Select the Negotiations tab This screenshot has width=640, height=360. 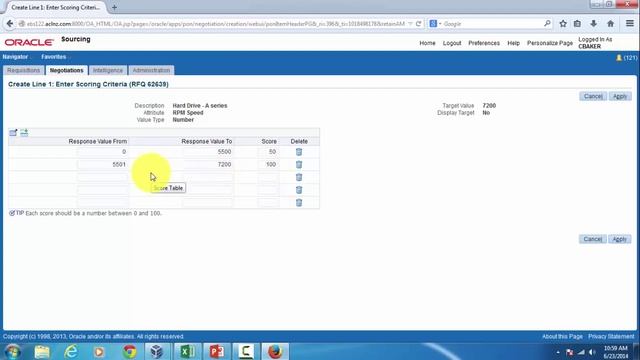[x=67, y=70]
